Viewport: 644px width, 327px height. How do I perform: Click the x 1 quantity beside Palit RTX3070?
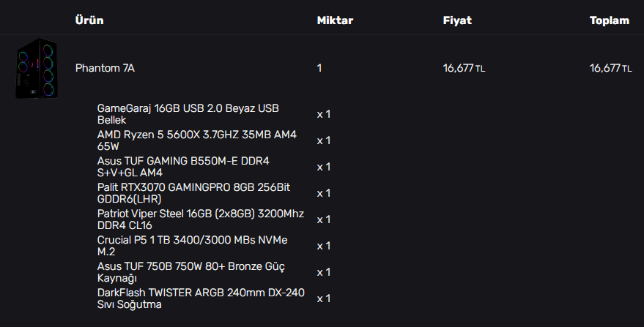click(x=324, y=193)
